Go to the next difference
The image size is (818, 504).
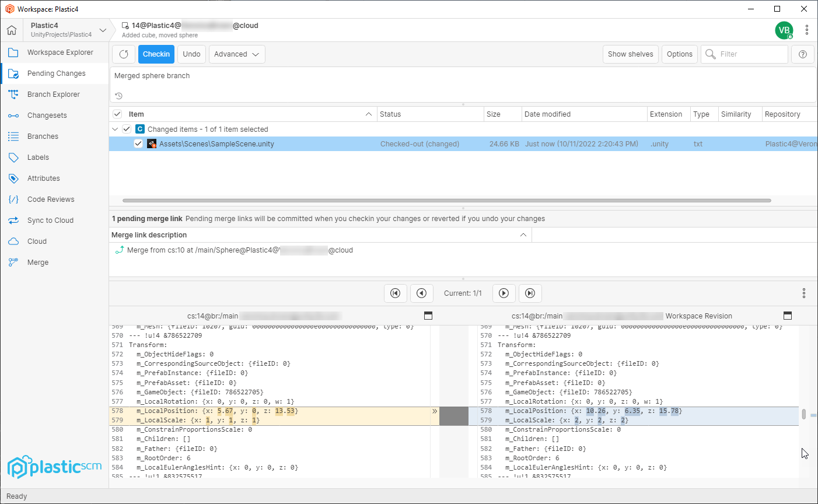[x=504, y=293]
